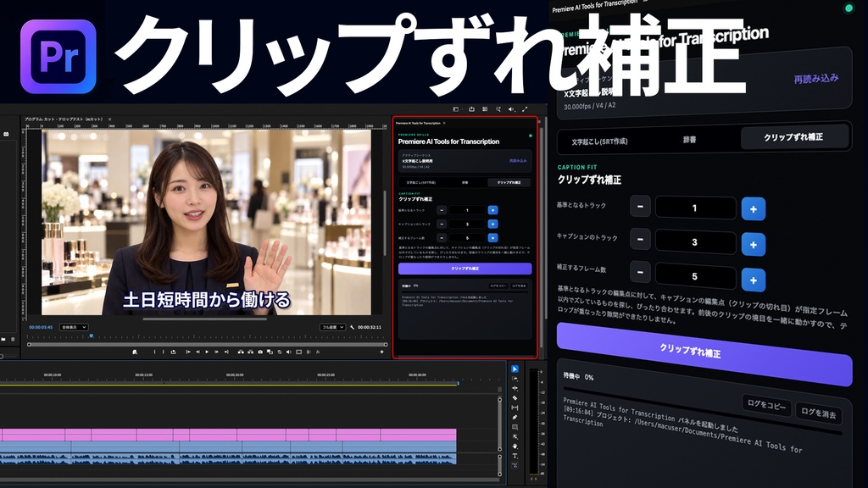Click キャプションのトラック field showing 3
This screenshot has width=868, height=488.
(x=695, y=242)
